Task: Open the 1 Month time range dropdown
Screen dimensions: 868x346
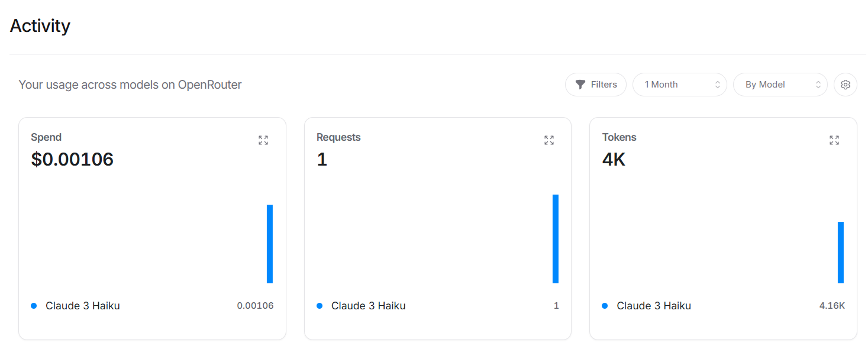Action: pos(679,85)
